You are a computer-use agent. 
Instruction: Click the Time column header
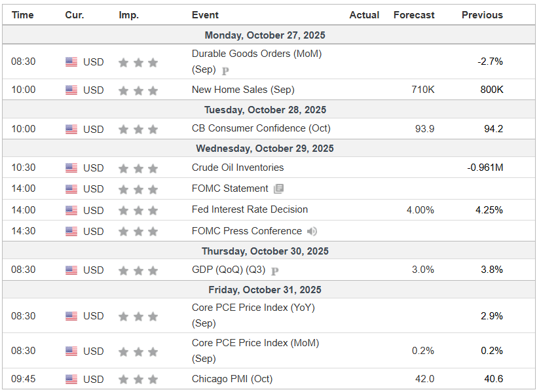click(x=22, y=15)
